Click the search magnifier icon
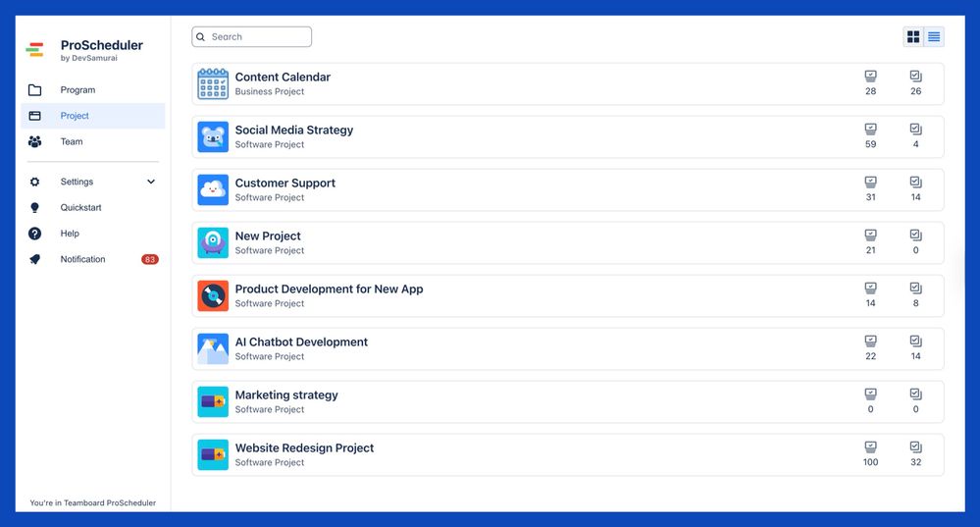 click(x=201, y=37)
